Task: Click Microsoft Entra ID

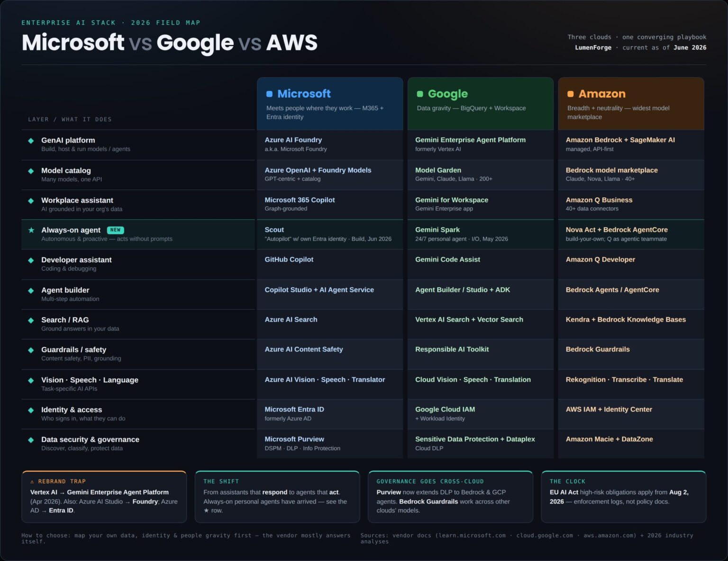Action: (294, 409)
